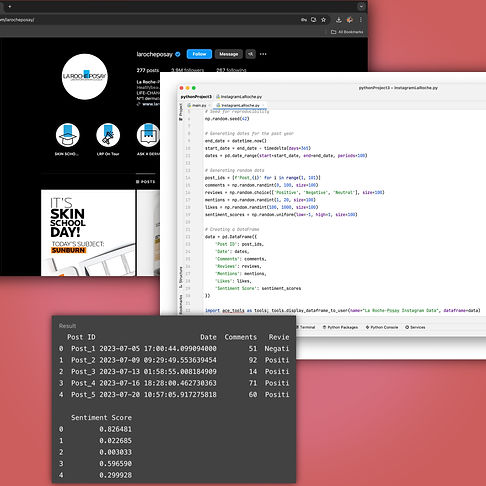Switch to the main.py editor tab
486x486 pixels.
tap(197, 105)
